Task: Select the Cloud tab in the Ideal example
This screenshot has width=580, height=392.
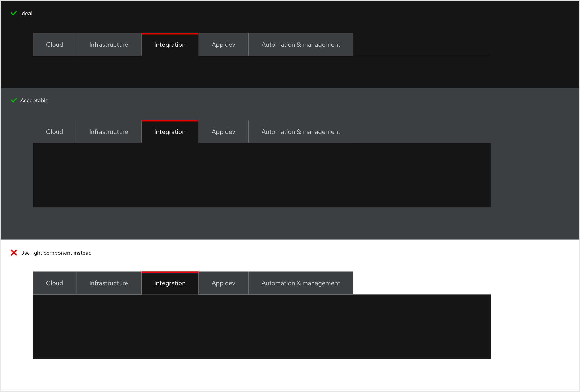Action: tap(54, 44)
